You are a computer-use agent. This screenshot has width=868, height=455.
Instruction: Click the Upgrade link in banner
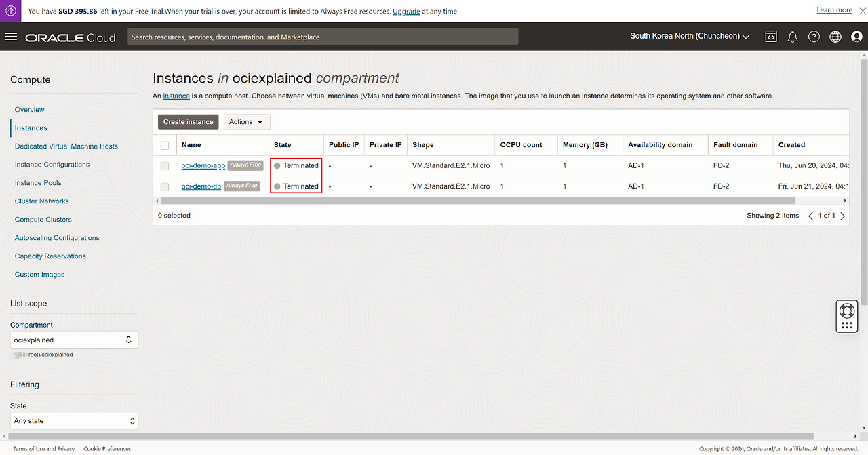[406, 12]
